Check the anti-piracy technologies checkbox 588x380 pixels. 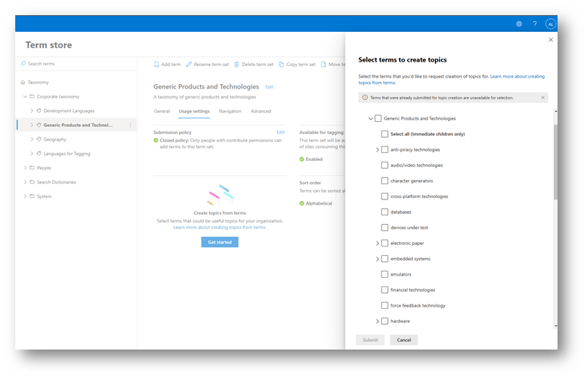click(x=385, y=149)
